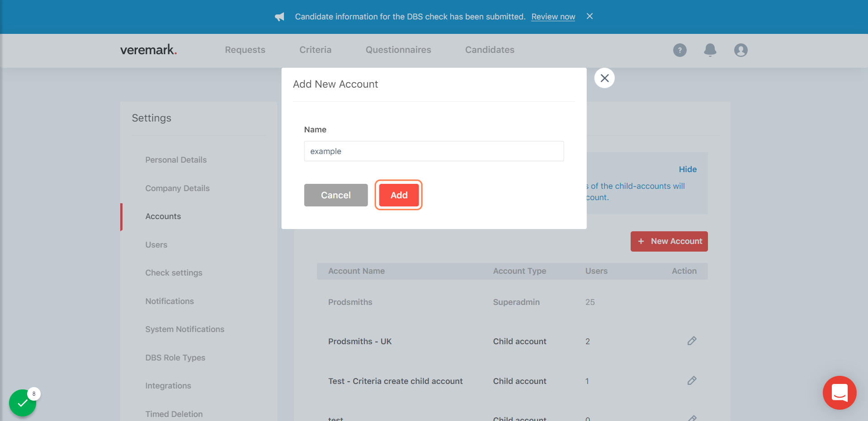The image size is (868, 421).
Task: Click the announcement megaphone icon
Action: (x=279, y=17)
